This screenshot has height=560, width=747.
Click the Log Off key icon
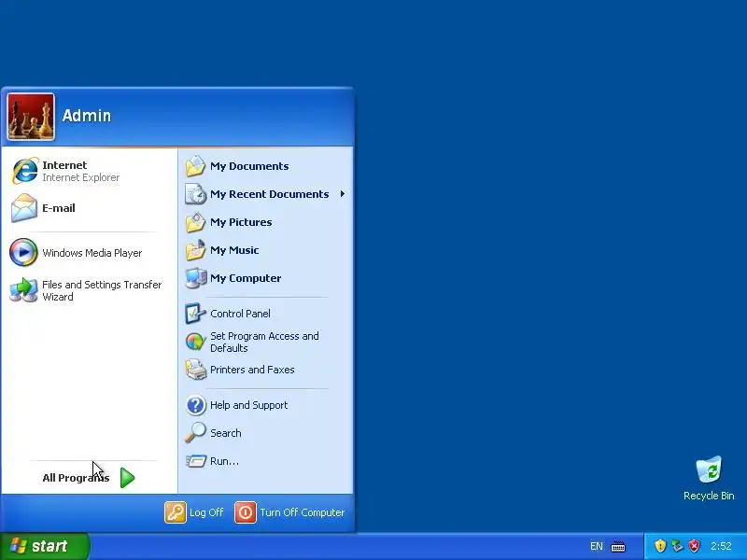[x=176, y=512]
